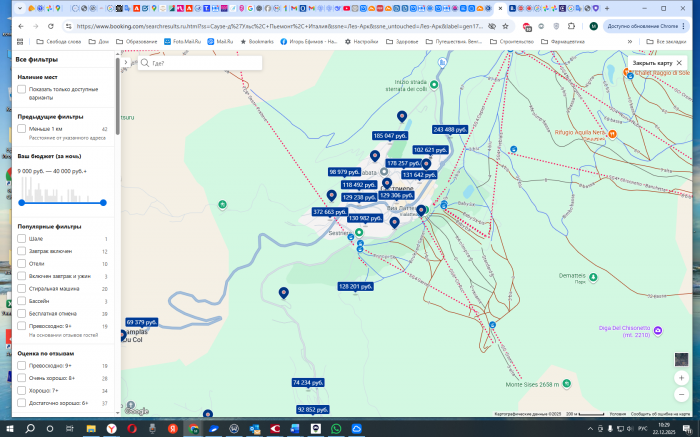Click the budget slider right handle

103,202
